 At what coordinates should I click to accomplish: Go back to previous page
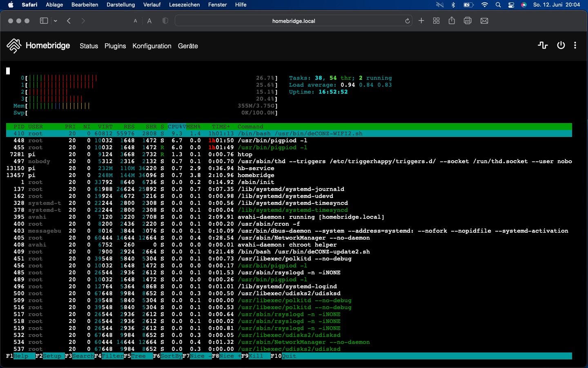pyautogui.click(x=69, y=21)
